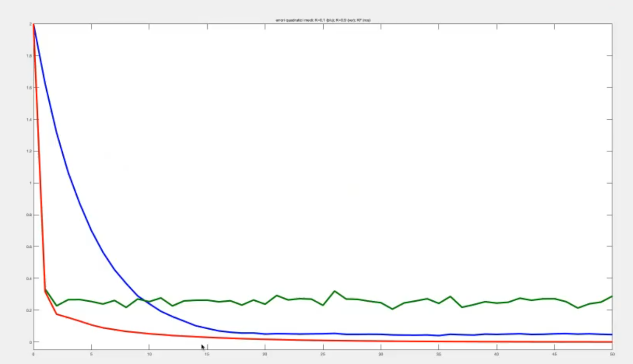Select the green curve's dip near x=31
Image resolution: width=633 pixels, height=364 pixels.
392,309
